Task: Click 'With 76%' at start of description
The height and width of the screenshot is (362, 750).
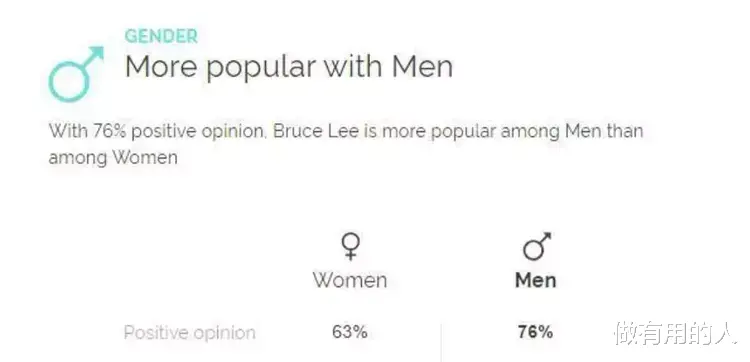Action: (x=88, y=131)
